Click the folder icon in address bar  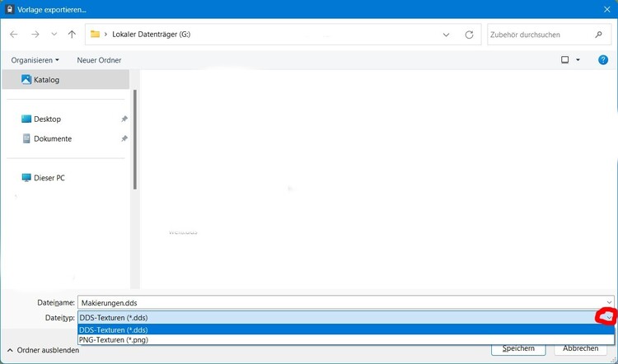[x=95, y=35]
